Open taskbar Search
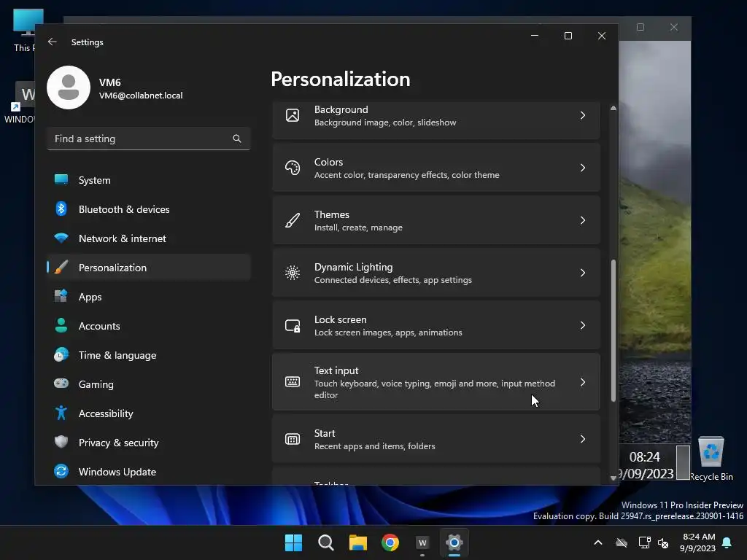This screenshot has height=560, width=747. pos(326,542)
